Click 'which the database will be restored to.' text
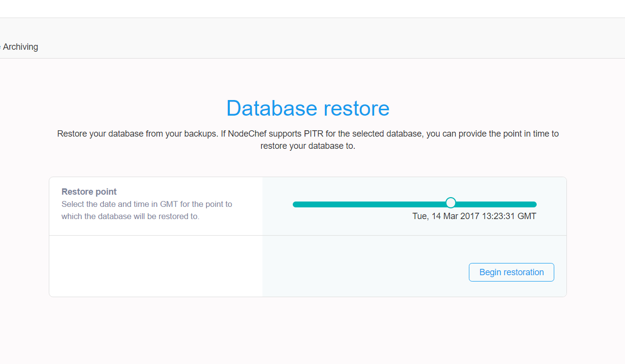This screenshot has width=625, height=364. coord(130,216)
